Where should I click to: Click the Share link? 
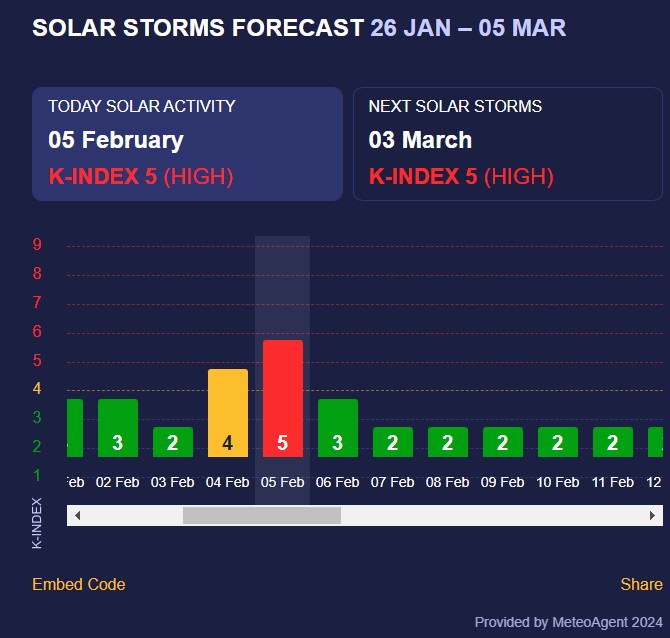point(641,584)
